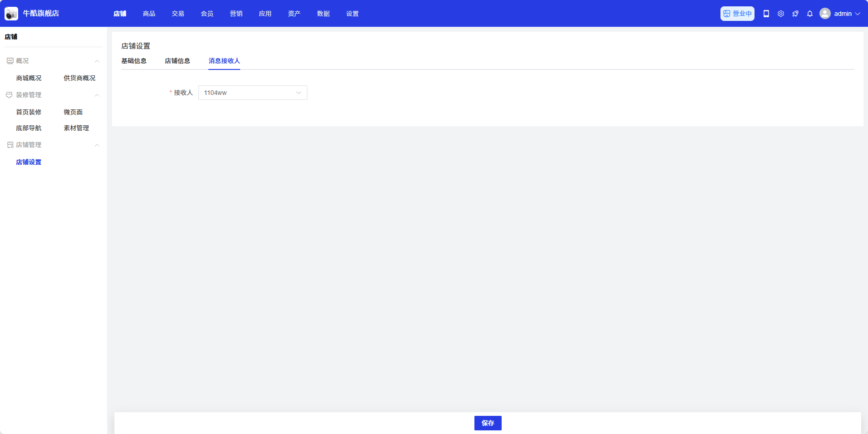Image resolution: width=868 pixels, height=434 pixels.
Task: Open the 接收人 dropdown showing 1104ww
Action: [253, 93]
